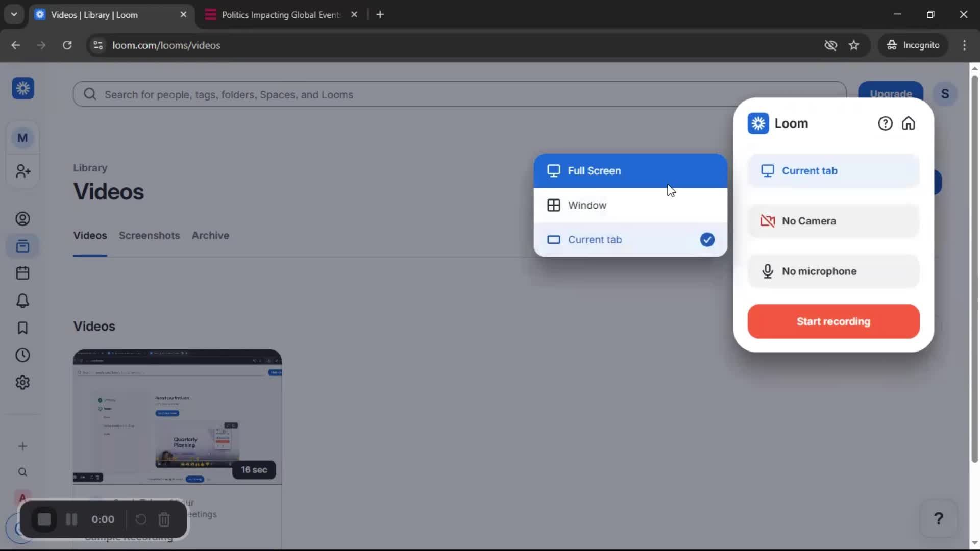The height and width of the screenshot is (551, 980).
Task: Open the calendar icon in sidebar
Action: click(x=22, y=273)
